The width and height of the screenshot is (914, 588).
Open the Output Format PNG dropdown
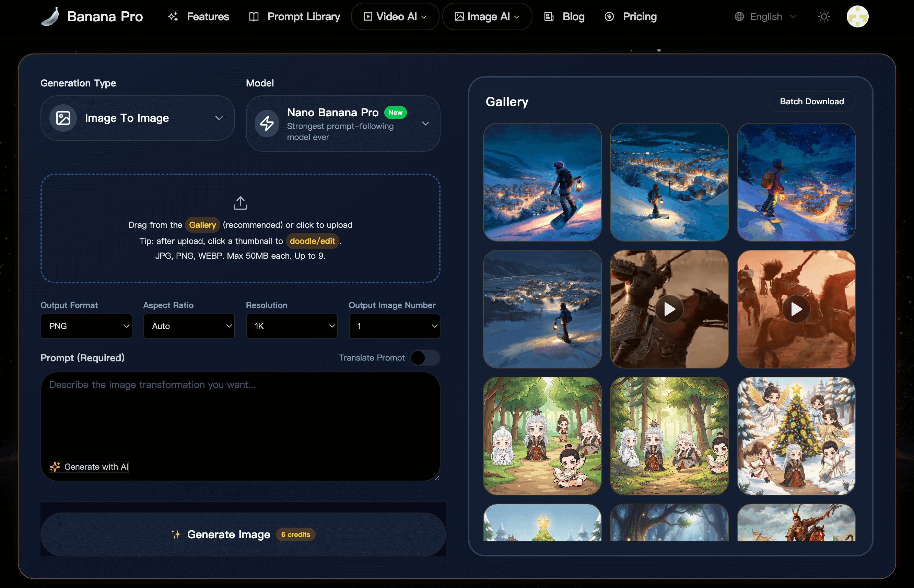click(x=86, y=326)
